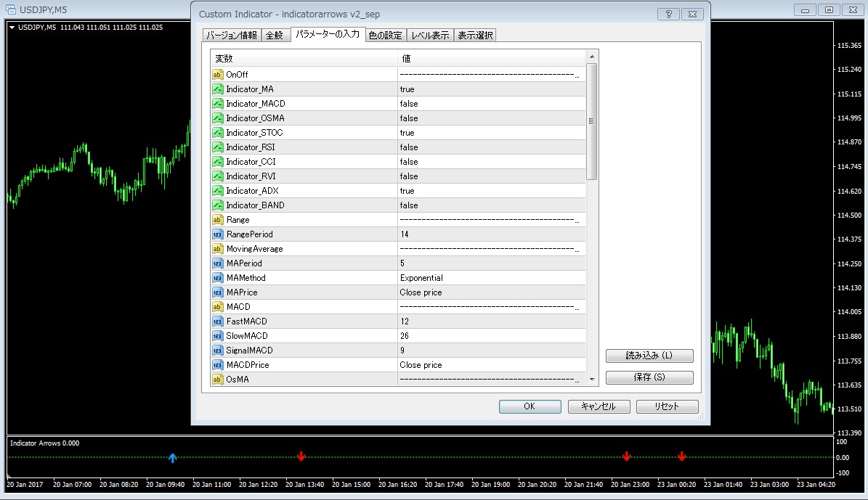Viewport: 868px width, 500px height.
Task: Click the 変数 column header
Action: coord(304,59)
